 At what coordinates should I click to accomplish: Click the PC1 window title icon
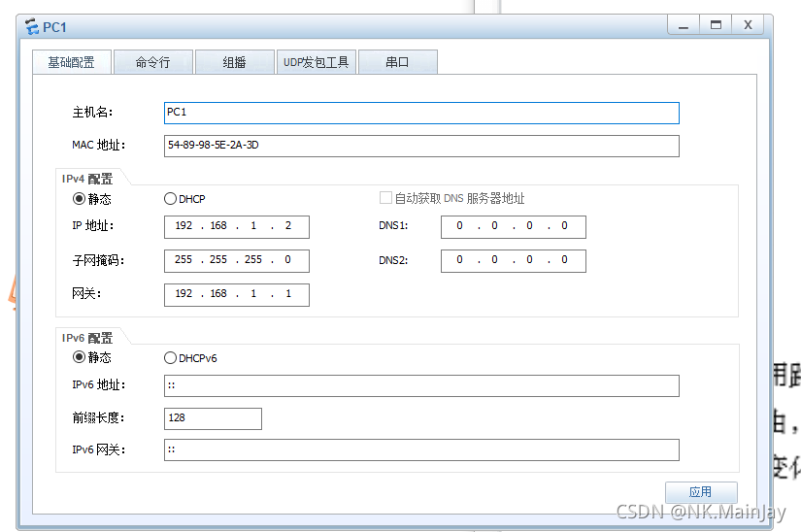coord(32,26)
